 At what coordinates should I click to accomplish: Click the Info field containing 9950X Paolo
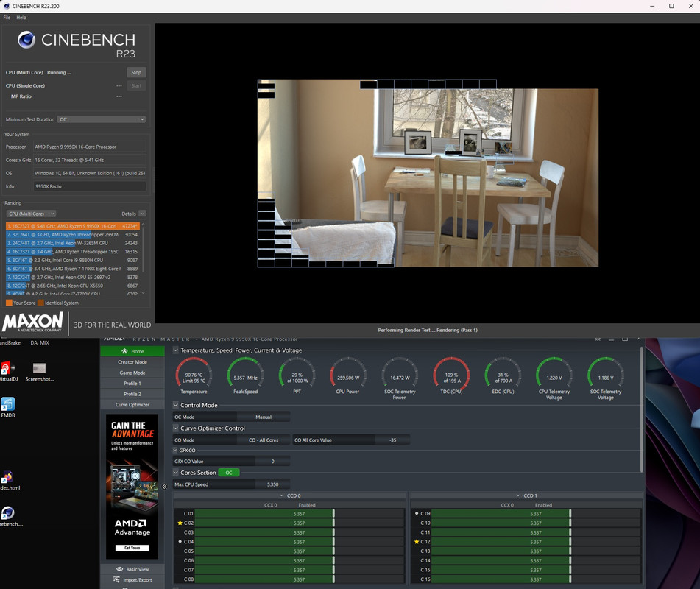[90, 186]
